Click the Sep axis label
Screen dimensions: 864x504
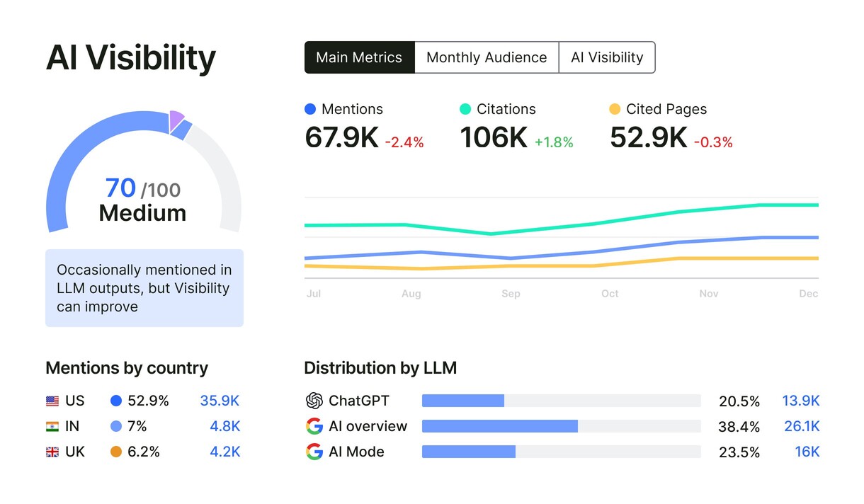pyautogui.click(x=511, y=294)
